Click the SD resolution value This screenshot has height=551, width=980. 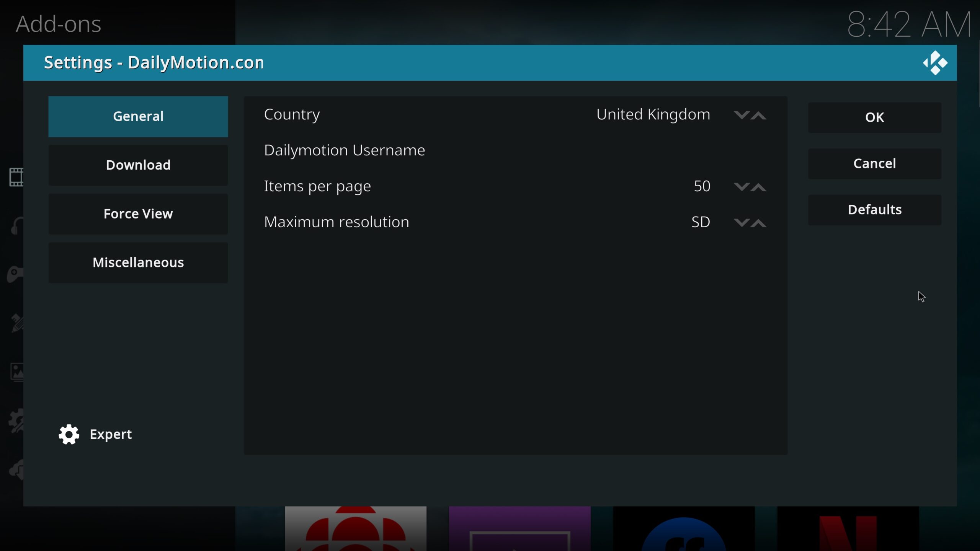[701, 222]
